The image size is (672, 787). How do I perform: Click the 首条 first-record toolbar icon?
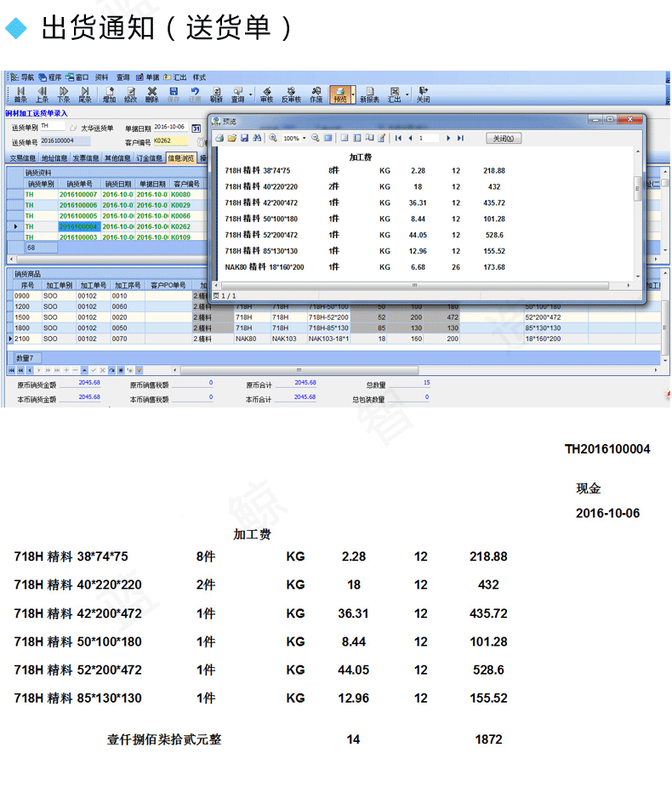pos(20,94)
